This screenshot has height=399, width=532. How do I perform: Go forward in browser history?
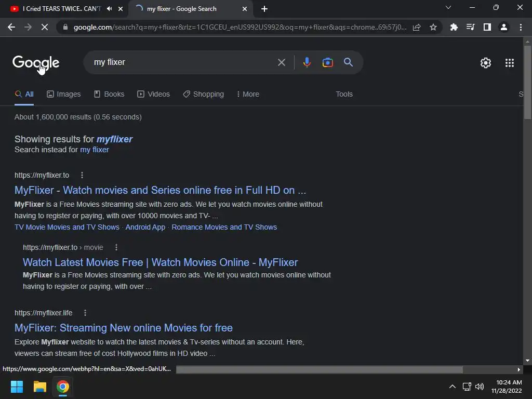[x=28, y=27]
